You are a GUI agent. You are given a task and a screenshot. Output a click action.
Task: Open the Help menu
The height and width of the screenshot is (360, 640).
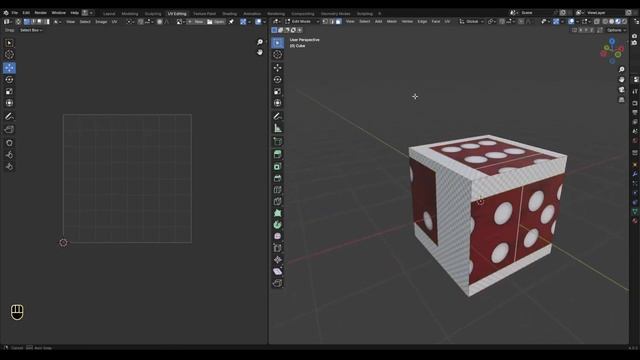click(74, 13)
